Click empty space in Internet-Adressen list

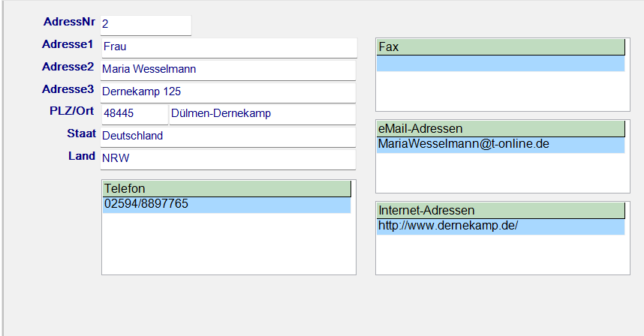tap(501, 255)
